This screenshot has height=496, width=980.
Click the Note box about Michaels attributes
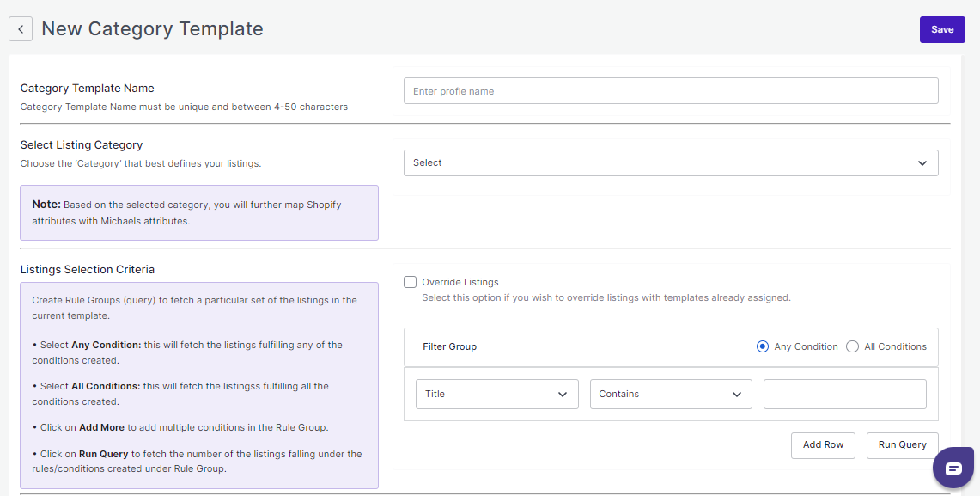coord(198,212)
